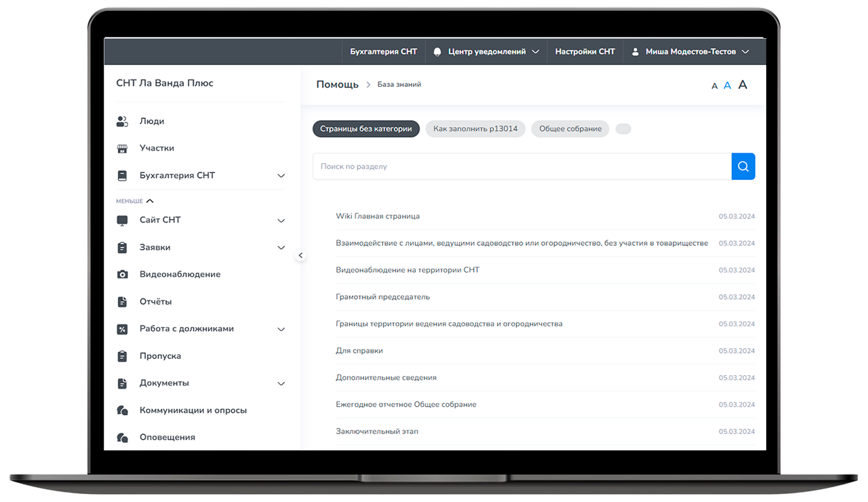
Task: Select the Как заполнить р13014 tab
Action: coord(475,129)
